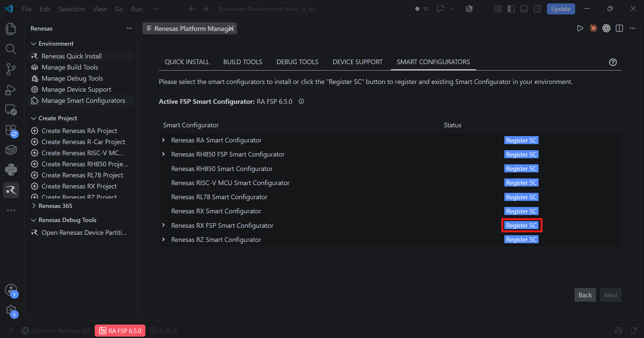
Task: Switch to DEBUG TOOLS tab
Action: coord(297,62)
